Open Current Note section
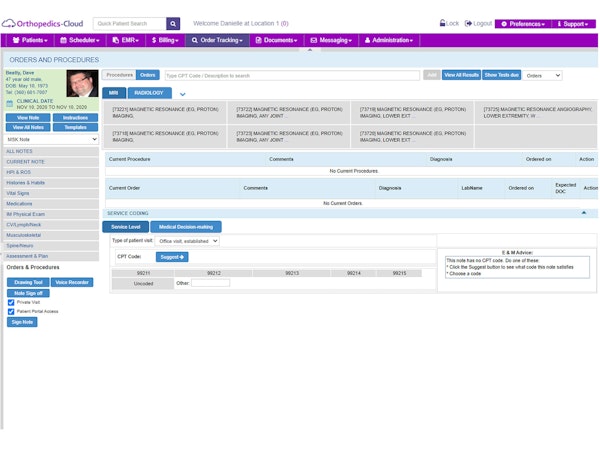600x450 pixels. pos(51,162)
